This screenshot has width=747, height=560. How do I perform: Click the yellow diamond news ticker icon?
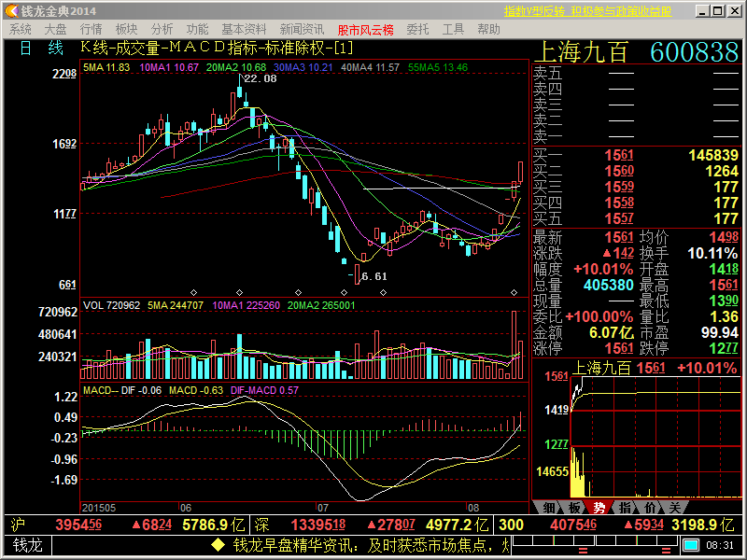[218, 545]
